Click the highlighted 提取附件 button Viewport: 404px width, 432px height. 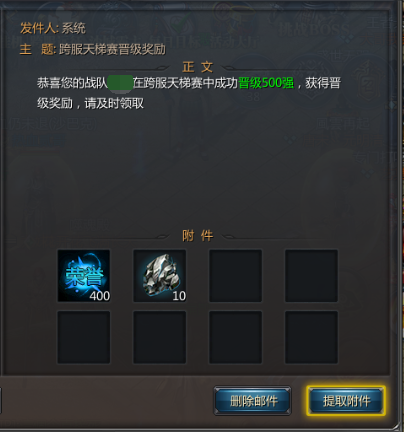346,401
